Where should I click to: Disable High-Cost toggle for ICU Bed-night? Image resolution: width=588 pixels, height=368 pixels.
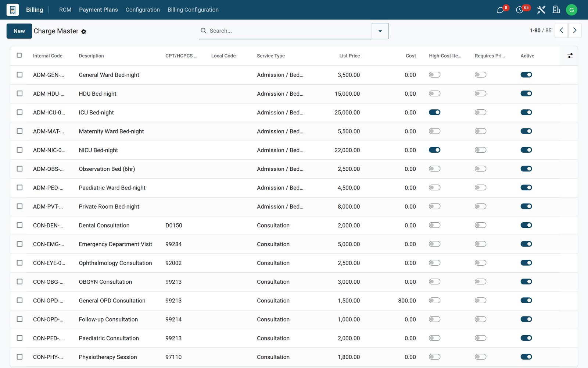[x=434, y=112]
